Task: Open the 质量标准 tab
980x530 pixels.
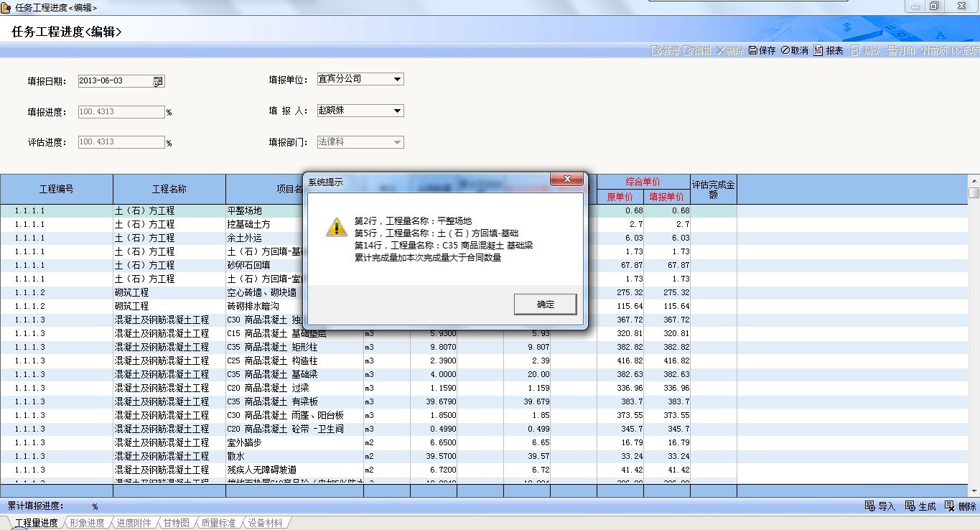Action: (218, 524)
